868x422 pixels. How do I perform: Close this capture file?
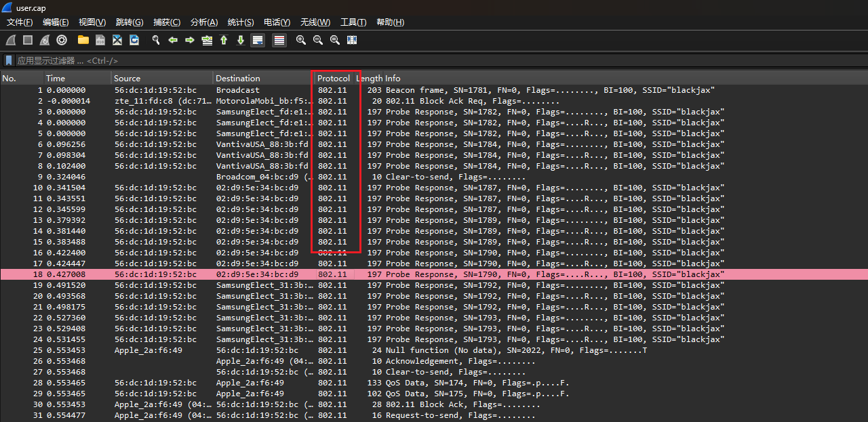pos(117,40)
